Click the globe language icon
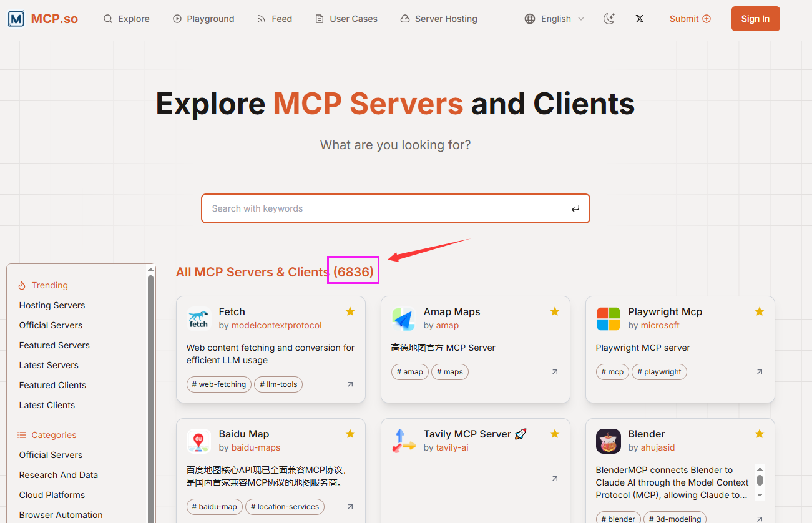The image size is (812, 523). click(530, 19)
